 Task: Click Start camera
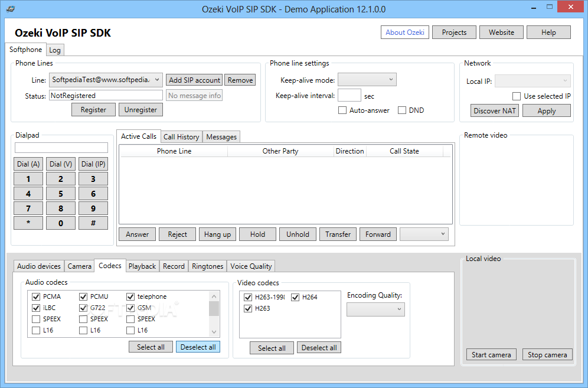point(491,354)
